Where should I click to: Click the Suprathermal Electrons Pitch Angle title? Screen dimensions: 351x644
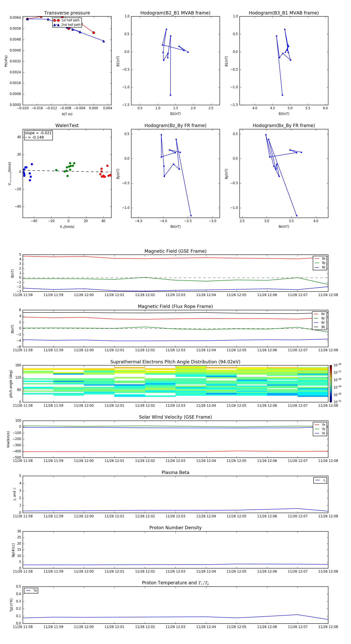(175, 362)
